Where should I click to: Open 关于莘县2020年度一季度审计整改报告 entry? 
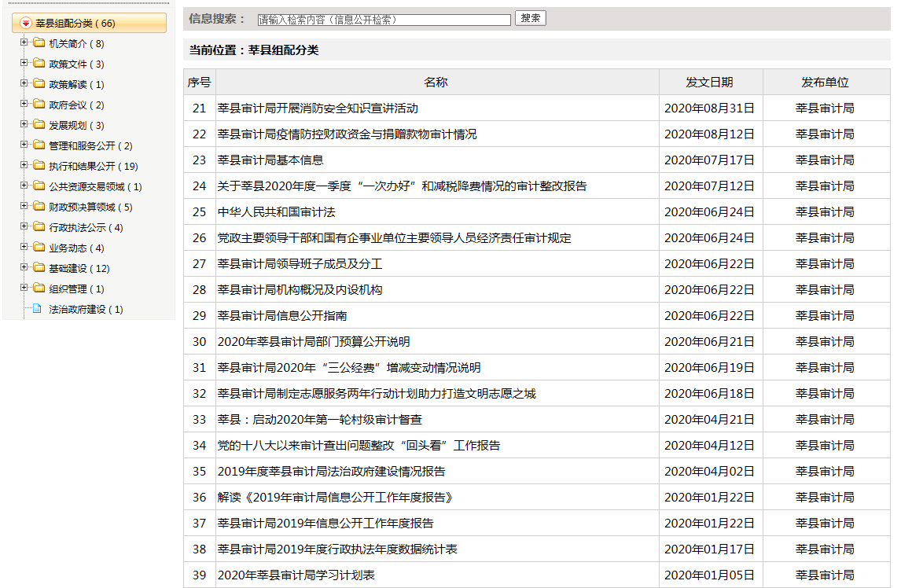coord(403,186)
